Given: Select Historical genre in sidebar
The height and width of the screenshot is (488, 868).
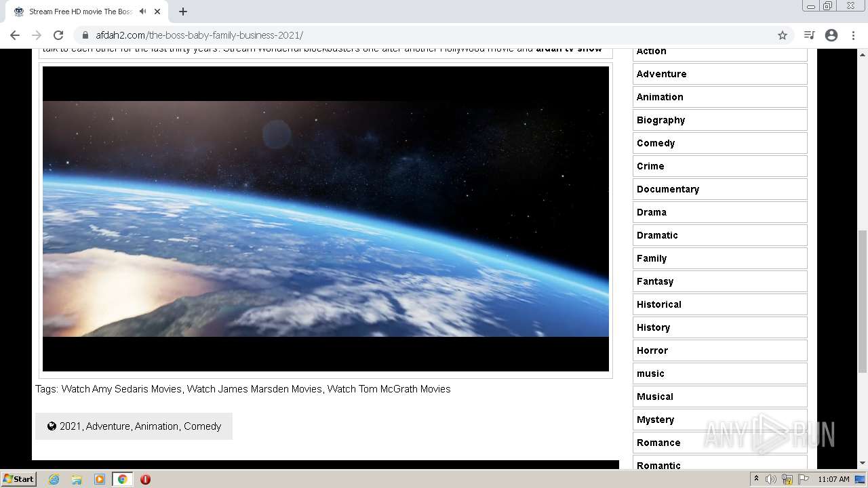Looking at the screenshot, I should click(x=719, y=304).
